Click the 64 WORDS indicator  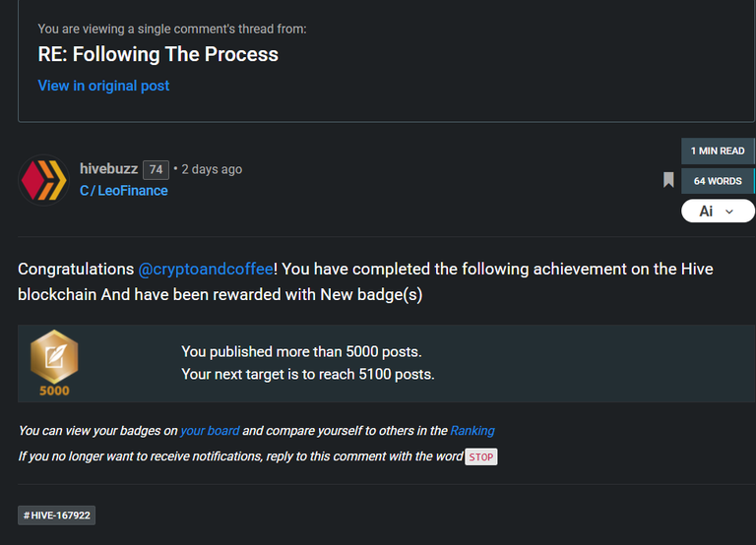pos(718,181)
